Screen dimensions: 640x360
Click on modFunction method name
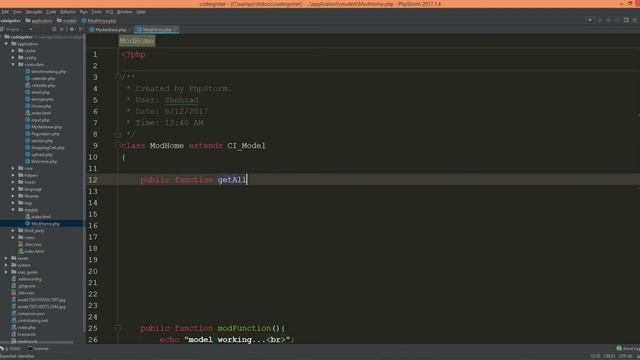click(x=244, y=328)
